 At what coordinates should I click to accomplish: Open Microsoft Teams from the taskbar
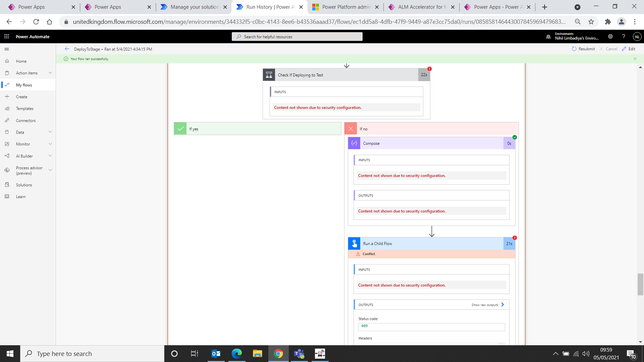(299, 354)
